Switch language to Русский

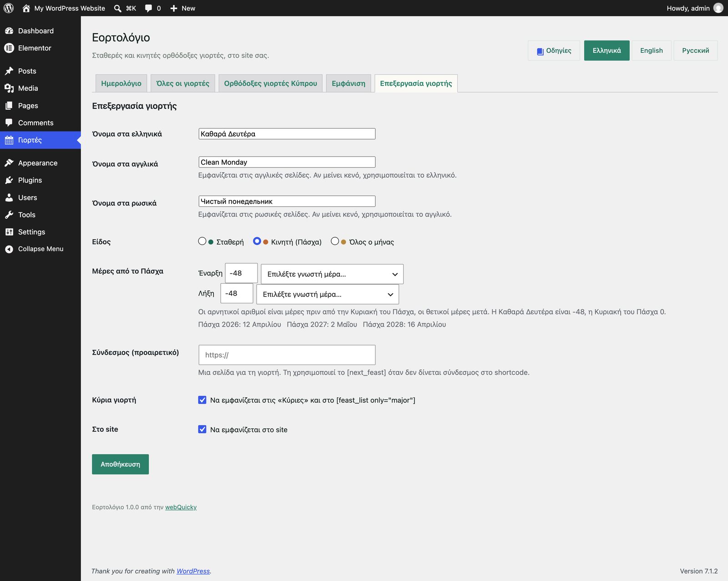[695, 50]
